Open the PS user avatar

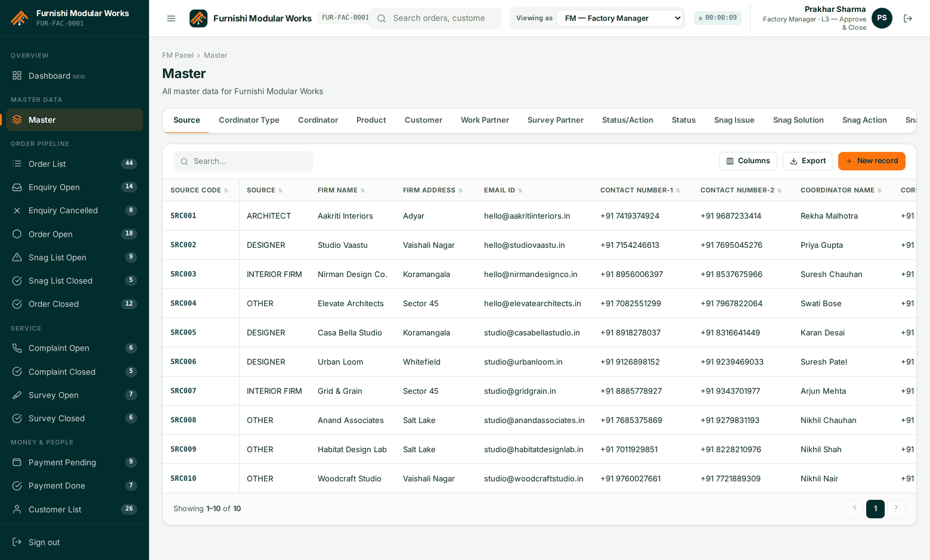coord(882,18)
